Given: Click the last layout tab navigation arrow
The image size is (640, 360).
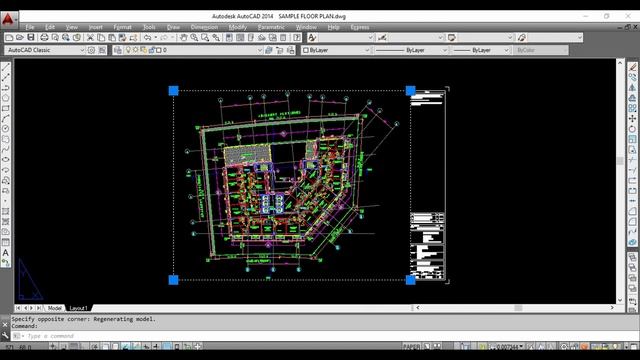Looking at the screenshot, I should coord(39,308).
